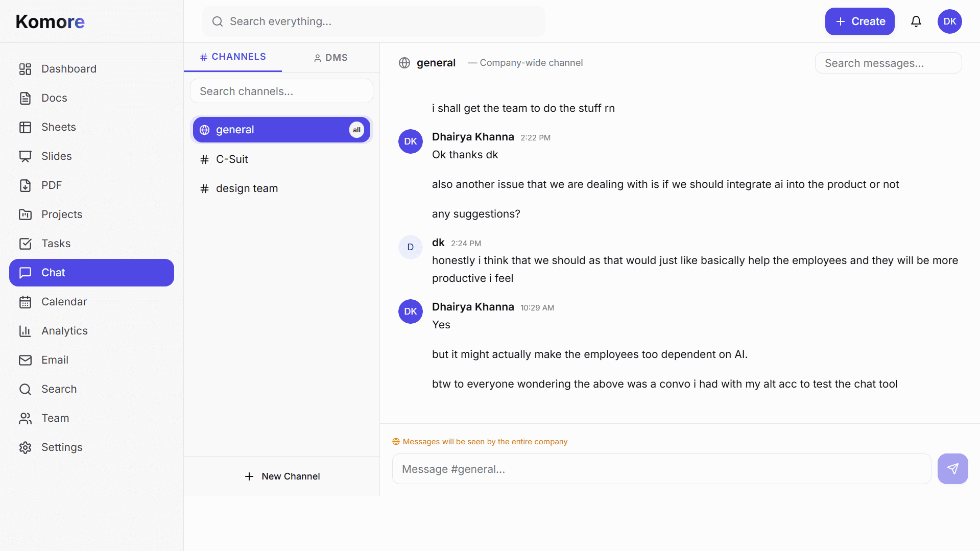Switch to the DMS tab
This screenshot has width=980, height=551.
click(x=330, y=57)
